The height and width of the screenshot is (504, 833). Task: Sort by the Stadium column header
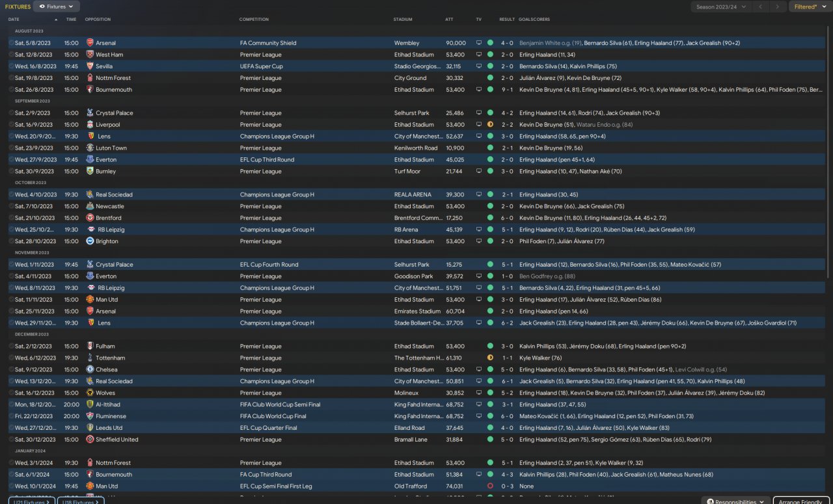[403, 20]
